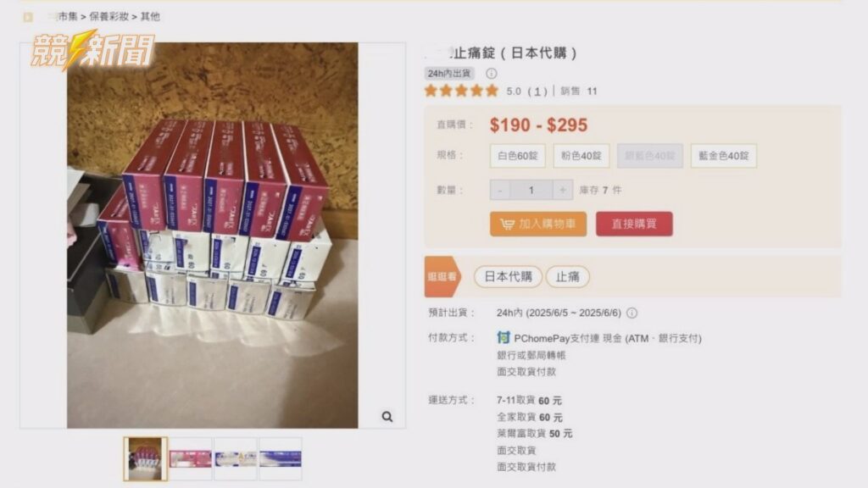The width and height of the screenshot is (868, 488).
Task: Select the 白色60錠 specification option
Action: click(518, 156)
